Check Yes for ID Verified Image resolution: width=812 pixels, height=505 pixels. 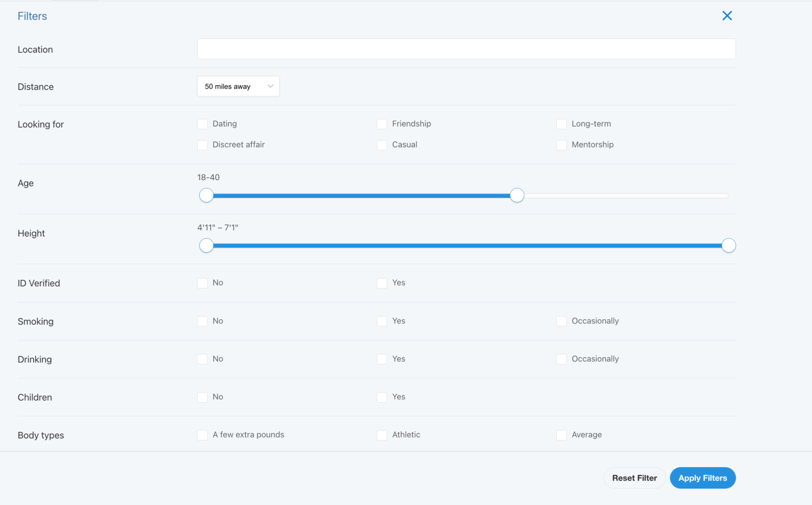(x=382, y=283)
